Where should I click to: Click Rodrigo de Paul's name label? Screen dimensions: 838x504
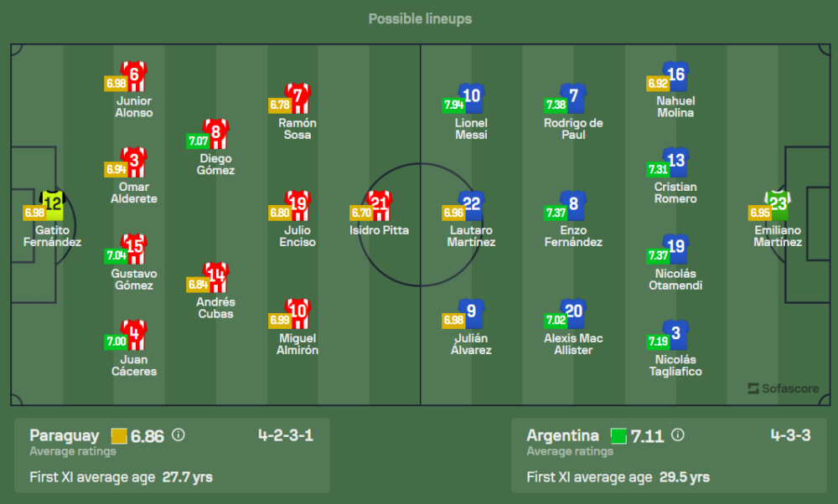(x=574, y=129)
